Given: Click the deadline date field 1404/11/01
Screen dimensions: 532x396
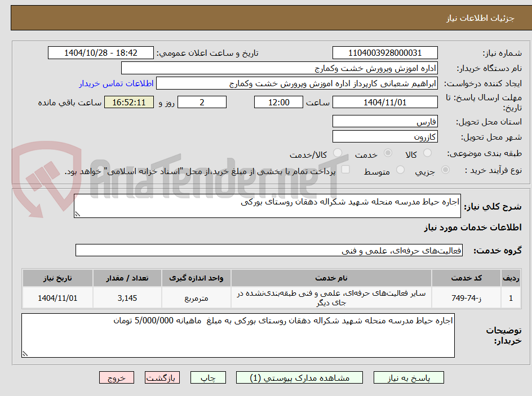Looking at the screenshot, I should (x=385, y=102).
